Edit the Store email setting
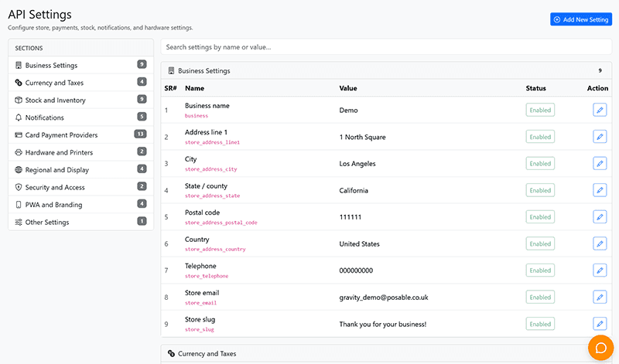 (600, 297)
